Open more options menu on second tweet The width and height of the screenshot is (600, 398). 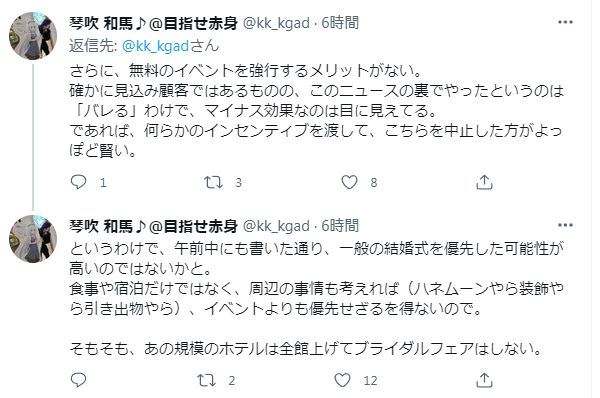[x=565, y=225]
